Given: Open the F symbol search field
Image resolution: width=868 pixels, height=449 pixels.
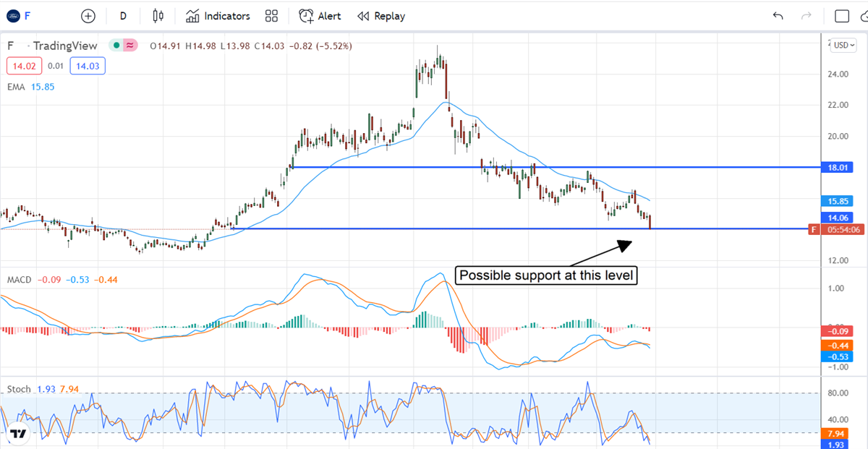Looking at the screenshot, I should (x=36, y=16).
